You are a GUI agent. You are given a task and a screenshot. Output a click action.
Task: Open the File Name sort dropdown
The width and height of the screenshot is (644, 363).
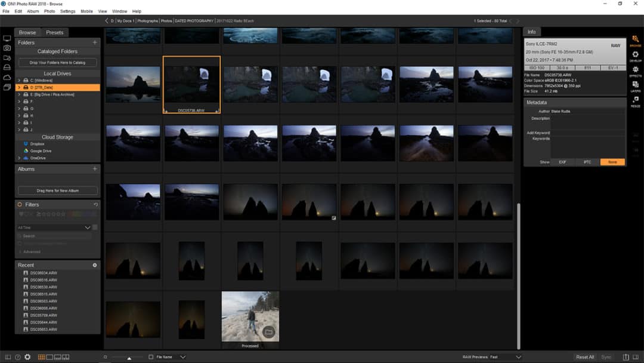tap(171, 357)
